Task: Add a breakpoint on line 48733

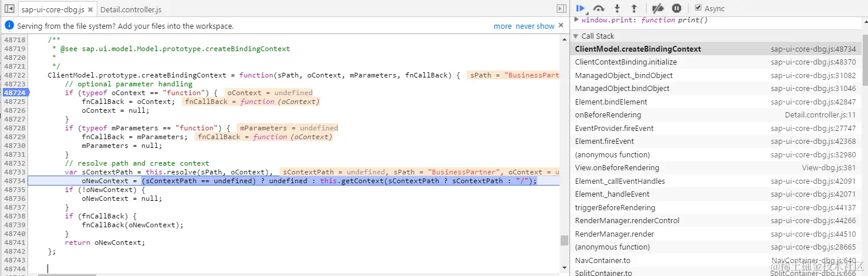Action: coord(15,172)
